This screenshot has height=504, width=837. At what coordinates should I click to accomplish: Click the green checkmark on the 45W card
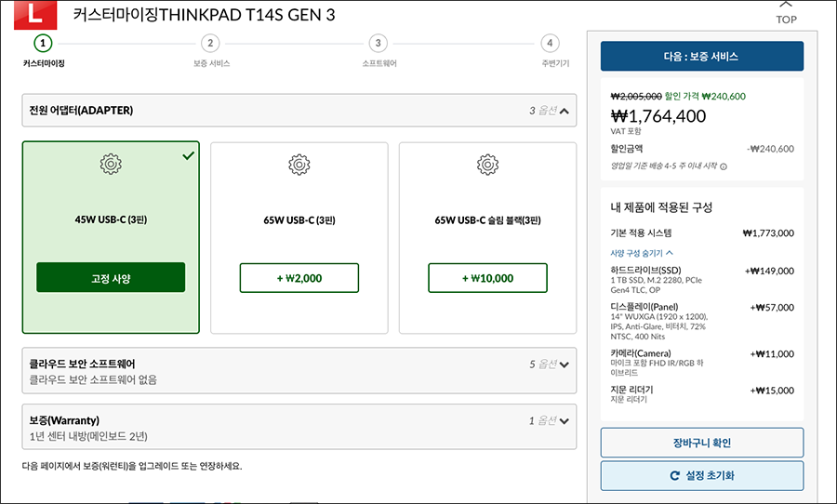point(189,155)
